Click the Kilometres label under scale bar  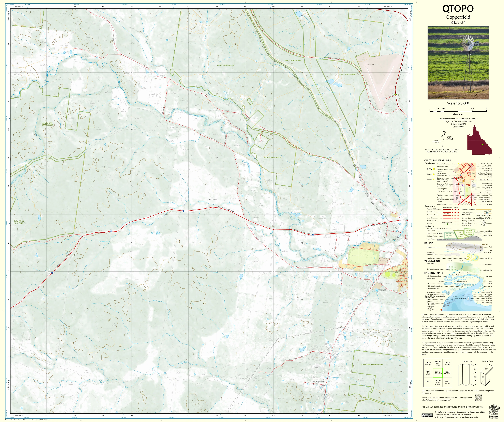tap(458, 114)
